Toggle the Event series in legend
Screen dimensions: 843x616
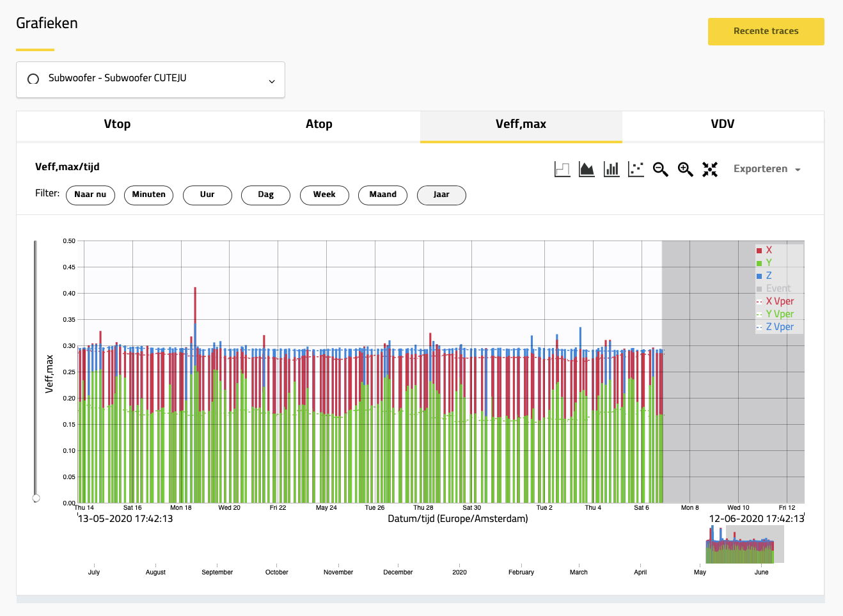coord(778,288)
